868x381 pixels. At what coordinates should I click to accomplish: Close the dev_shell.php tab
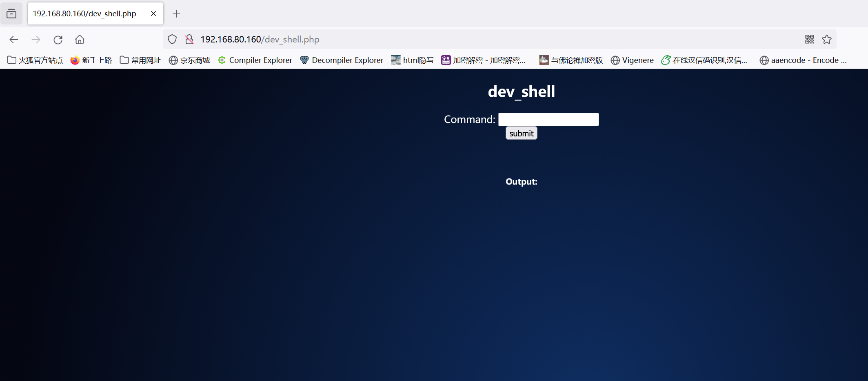(153, 13)
